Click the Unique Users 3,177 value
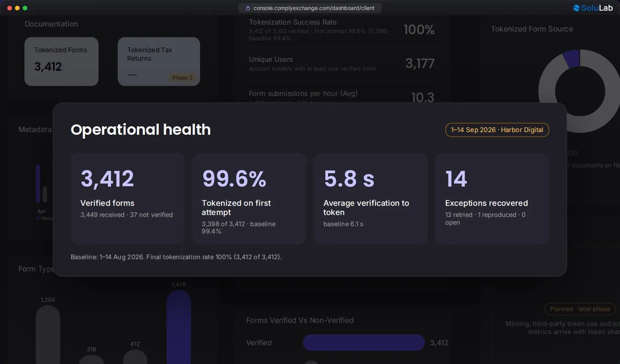This screenshot has height=364, width=620. pyautogui.click(x=420, y=63)
